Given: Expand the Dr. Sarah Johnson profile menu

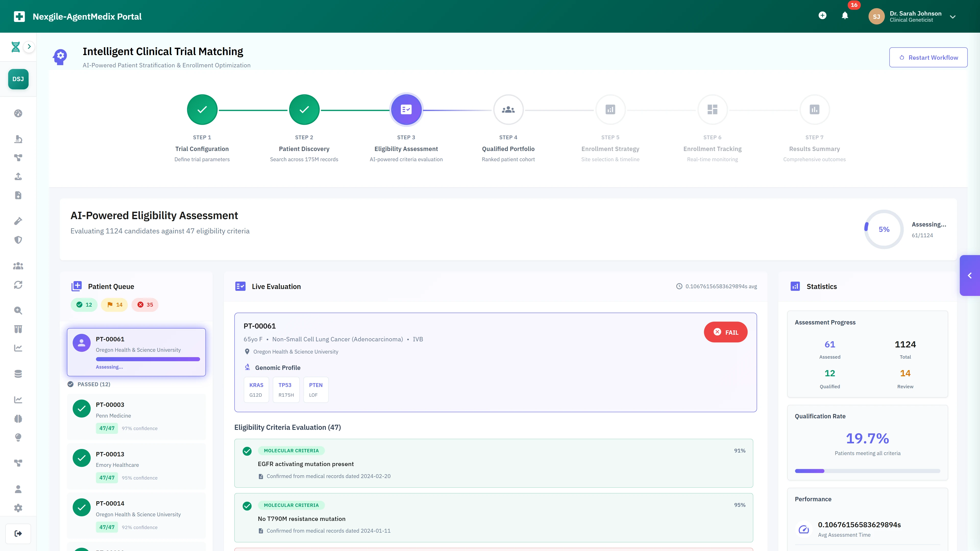Looking at the screenshot, I should [x=953, y=17].
